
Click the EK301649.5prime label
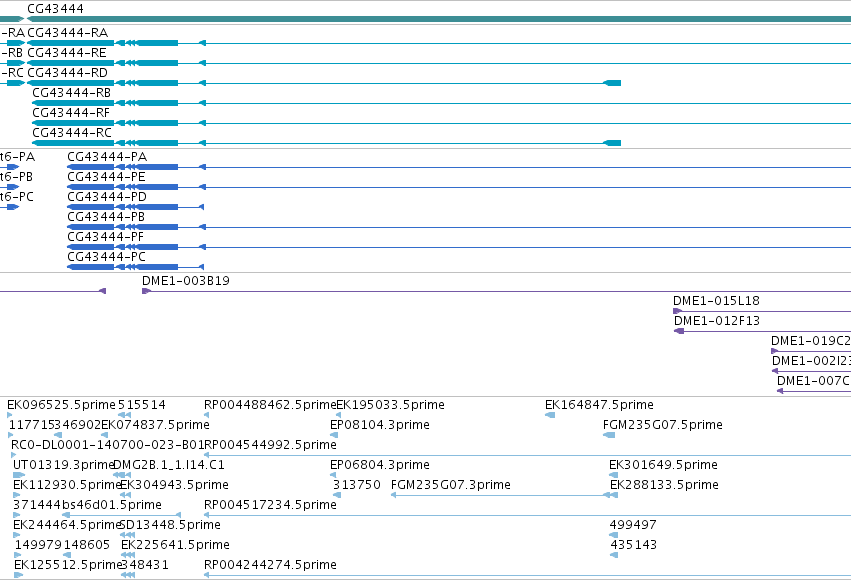[x=663, y=466]
